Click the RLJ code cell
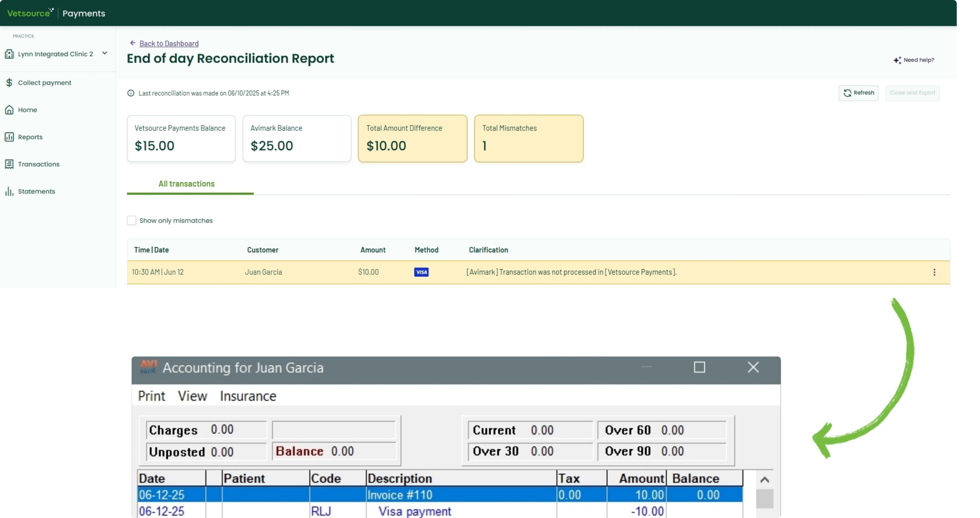This screenshot has width=980, height=518. point(321,511)
